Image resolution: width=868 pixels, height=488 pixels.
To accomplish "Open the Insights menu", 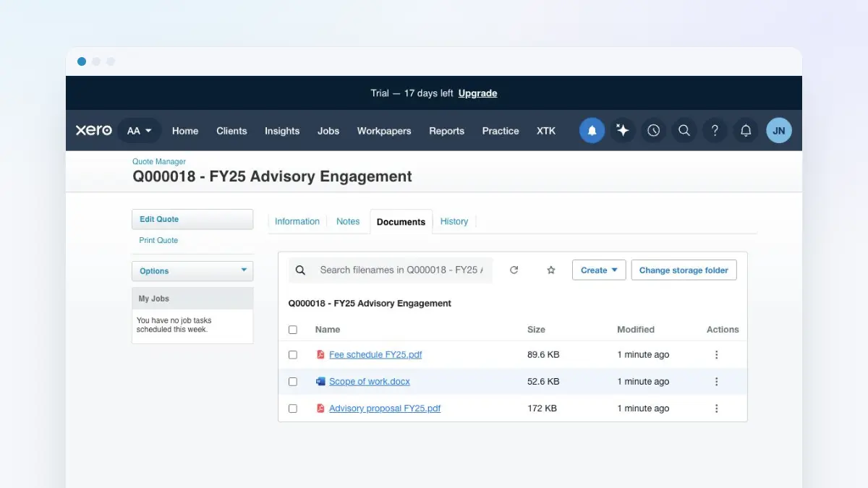I will click(x=282, y=131).
